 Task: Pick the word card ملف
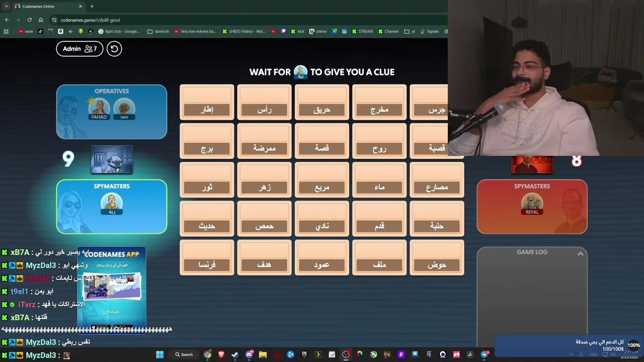point(379,257)
